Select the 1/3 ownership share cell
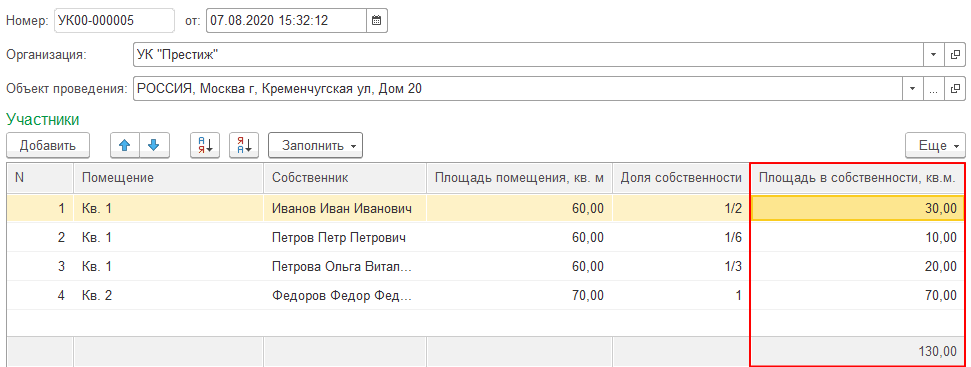971x367 pixels. [681, 267]
